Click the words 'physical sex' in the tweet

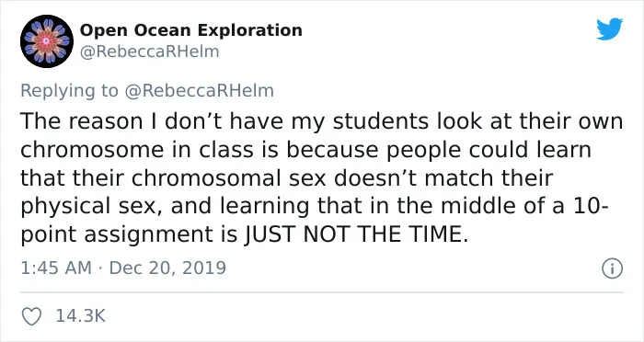point(88,208)
